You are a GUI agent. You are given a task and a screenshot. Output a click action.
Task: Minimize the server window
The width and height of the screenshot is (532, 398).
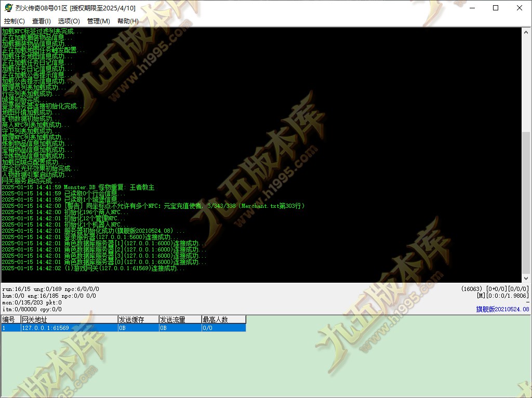(x=472, y=8)
